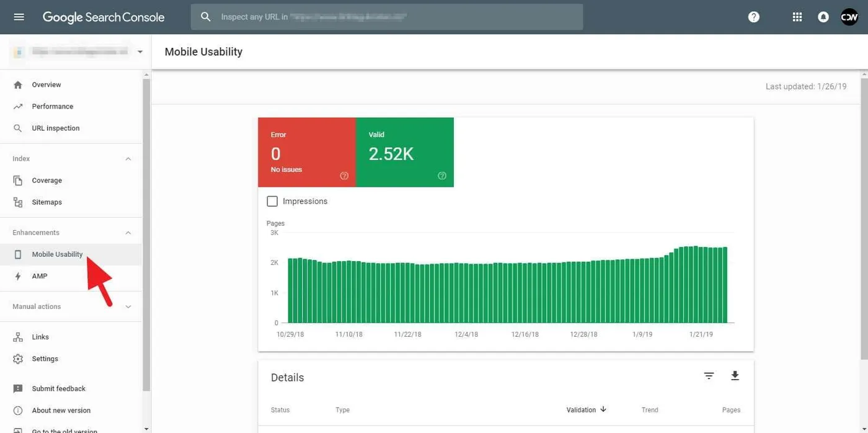
Task: Open the hamburger navigation menu
Action: pos(19,17)
